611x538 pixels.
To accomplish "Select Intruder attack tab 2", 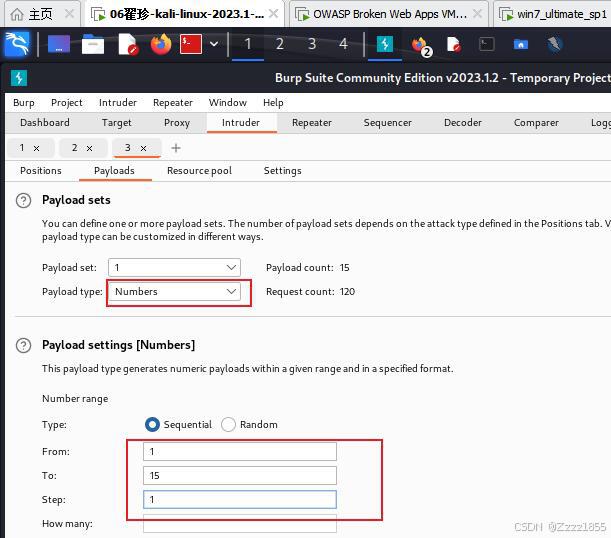I will point(74,148).
